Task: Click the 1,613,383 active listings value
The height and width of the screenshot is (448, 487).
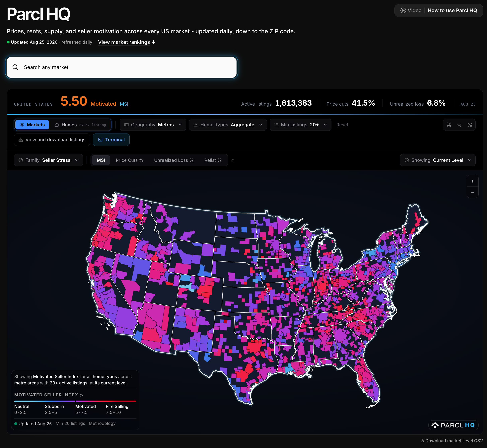Action: click(293, 103)
